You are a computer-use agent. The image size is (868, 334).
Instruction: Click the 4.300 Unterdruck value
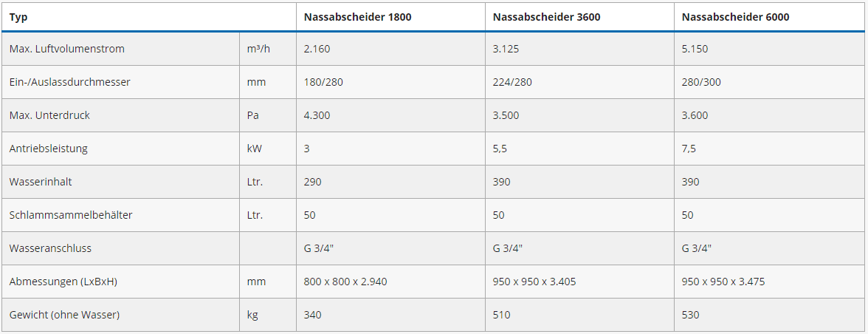coord(317,115)
